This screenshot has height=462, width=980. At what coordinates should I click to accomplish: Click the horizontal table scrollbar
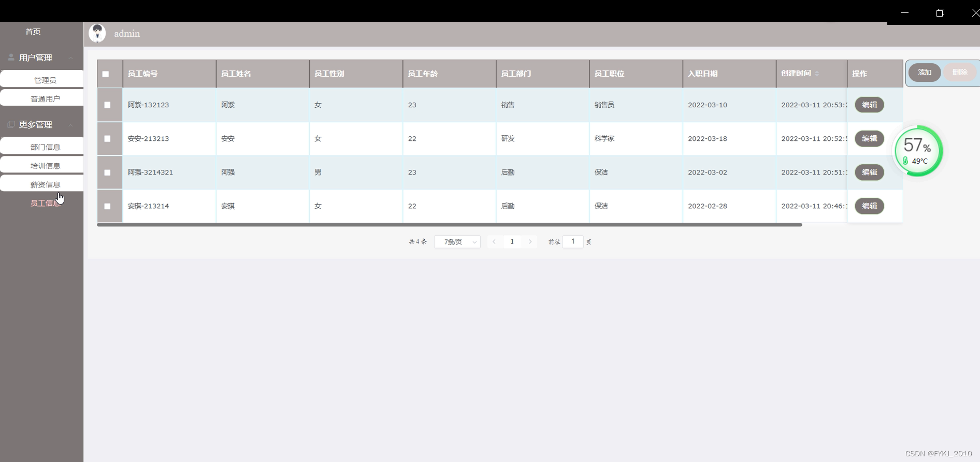click(450, 225)
